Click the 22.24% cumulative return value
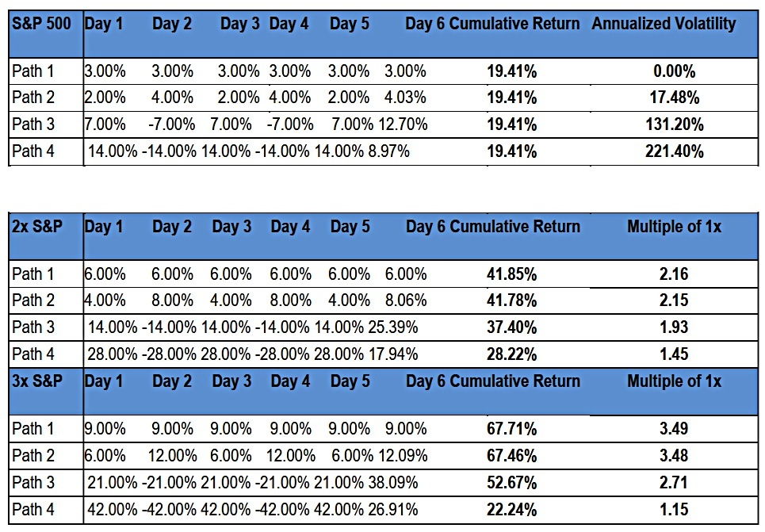Screen dimensions: 765x532 coord(511,510)
